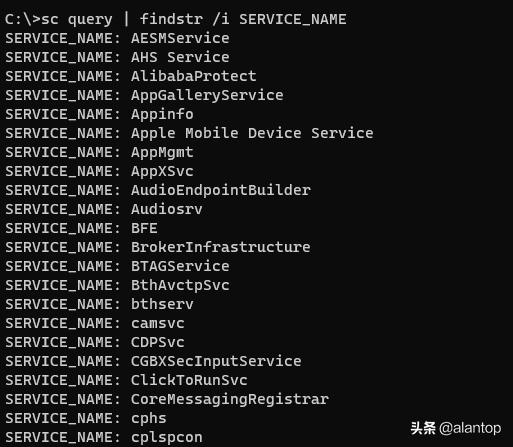The height and width of the screenshot is (447, 513).
Task: Click the AHS Service entry
Action: [180, 57]
